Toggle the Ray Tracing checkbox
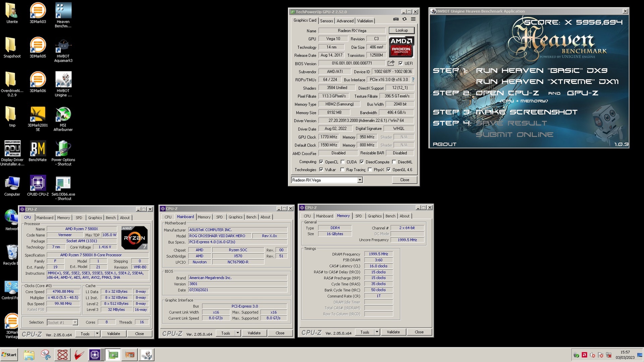Screen dimensions: 644x362 click(x=342, y=170)
